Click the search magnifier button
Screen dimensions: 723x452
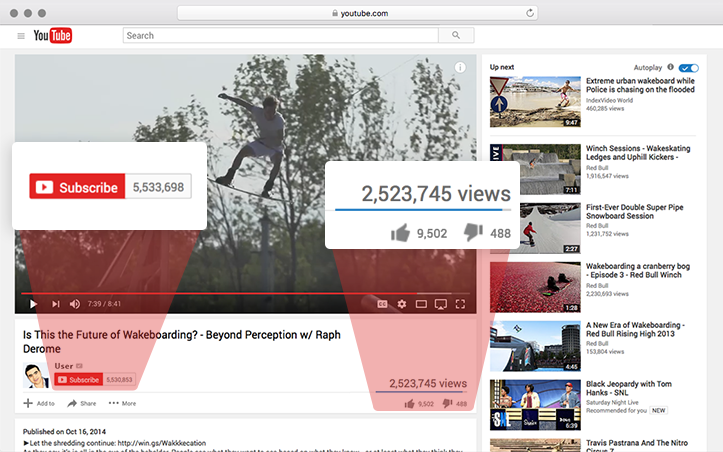pyautogui.click(x=456, y=36)
